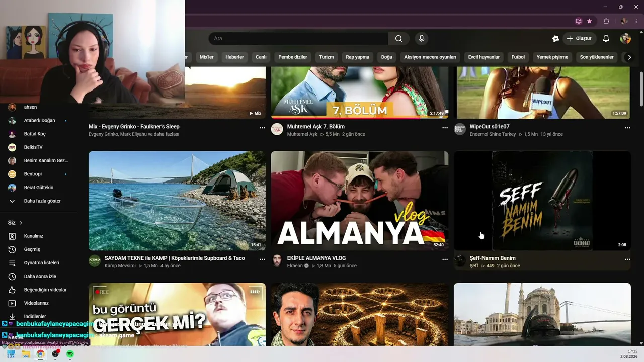The image size is (644, 362).
Task: Open options for Evgeny Grinko mix
Action: point(262,128)
